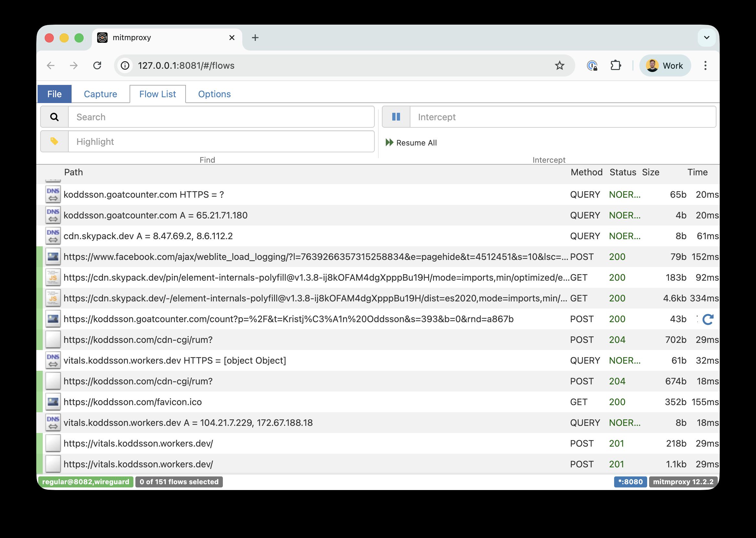This screenshot has height=538, width=756.
Task: Click the mitmproxy 12.2.2 version badge
Action: tap(683, 482)
